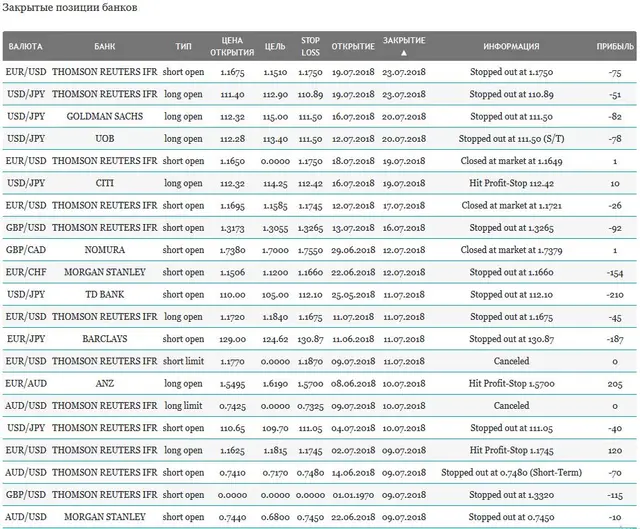This screenshot has width=640, height=529.
Task: Click EUR/CHF currency pair cell
Action: (x=26, y=272)
